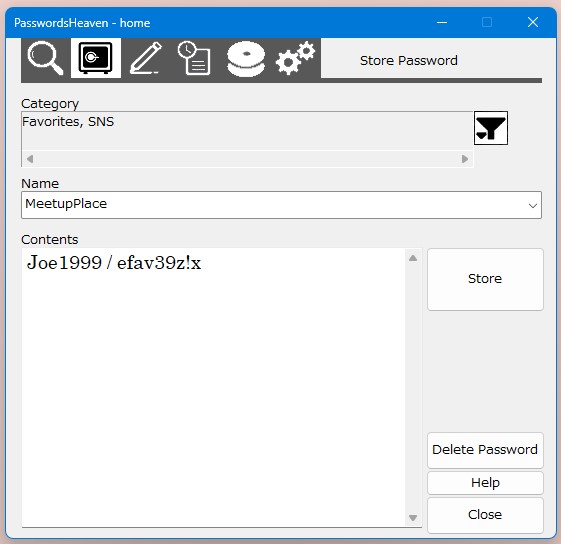Image resolution: width=561 pixels, height=544 pixels.
Task: Click the Contents box's down scroll arrow
Action: tap(413, 518)
